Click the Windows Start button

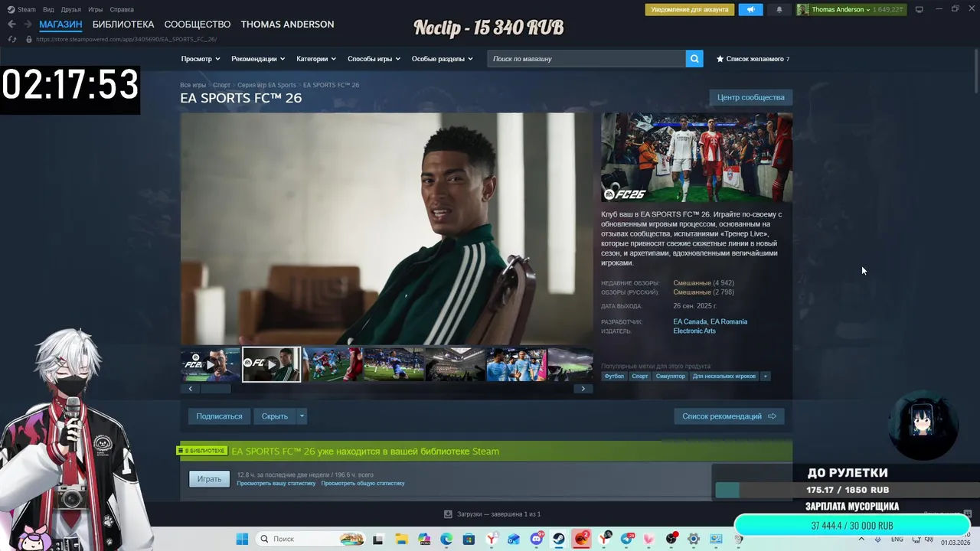(242, 539)
